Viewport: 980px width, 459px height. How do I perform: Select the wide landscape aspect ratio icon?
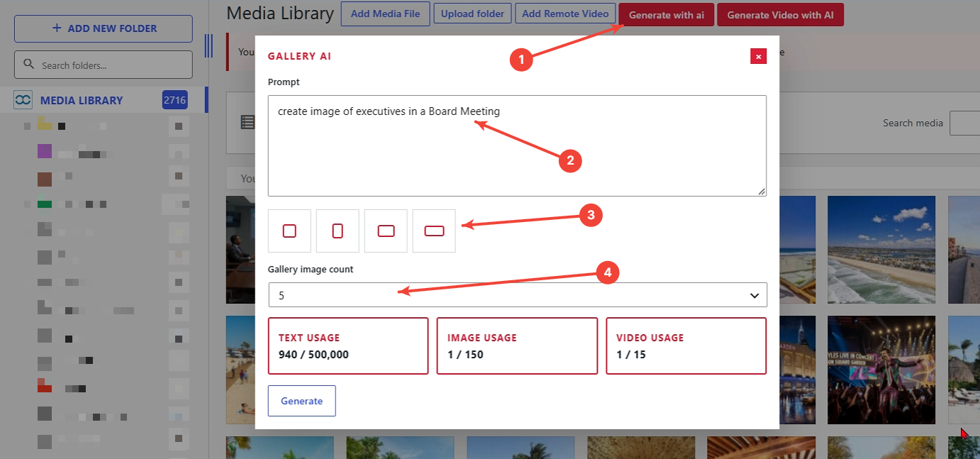tap(434, 231)
